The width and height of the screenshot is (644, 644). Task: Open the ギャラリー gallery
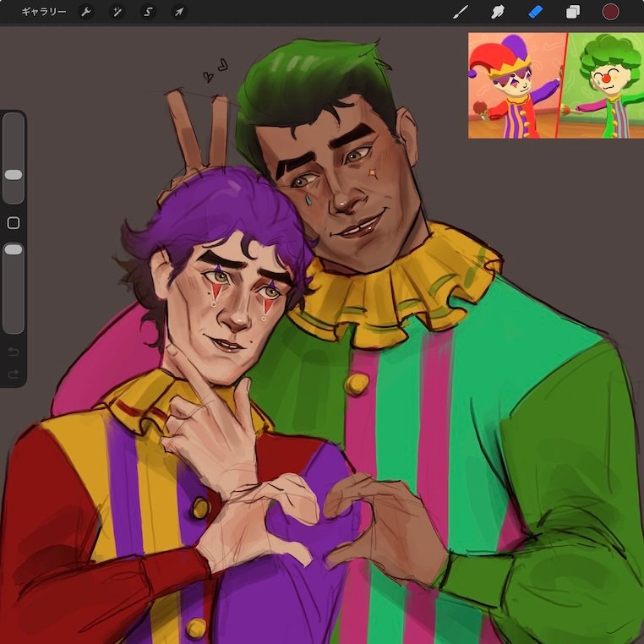(x=44, y=12)
